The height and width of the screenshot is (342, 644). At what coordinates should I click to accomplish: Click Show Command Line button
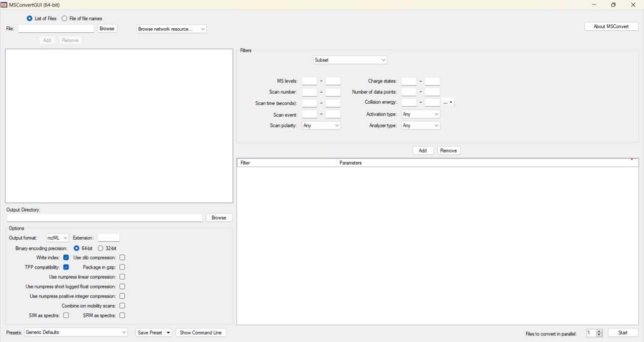point(201,332)
